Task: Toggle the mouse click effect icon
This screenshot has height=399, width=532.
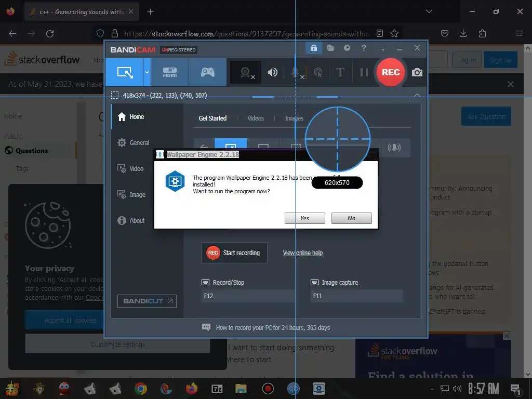Action: tap(318, 72)
